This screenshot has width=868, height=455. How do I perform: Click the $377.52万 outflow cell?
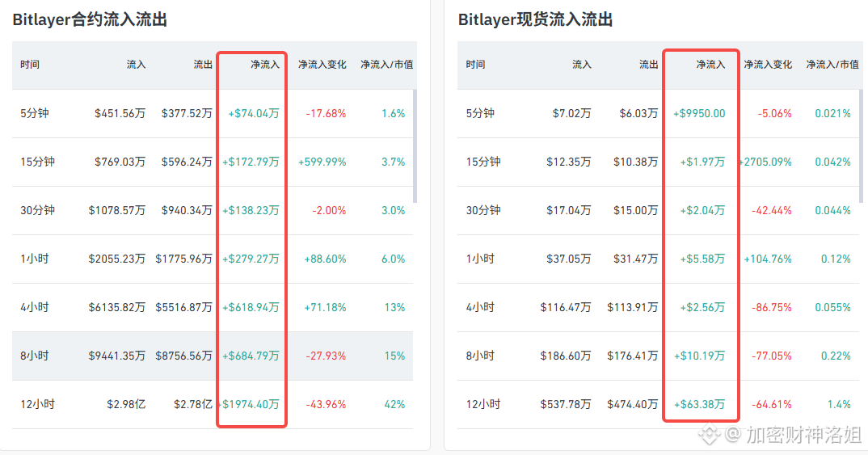coord(187,113)
